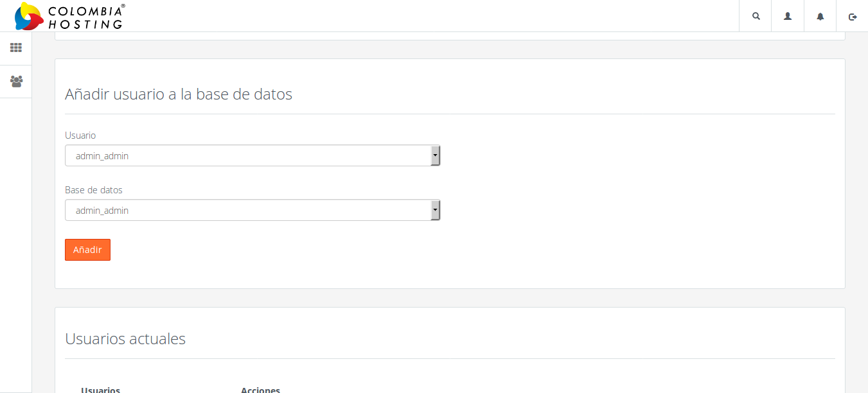Show notifications via the bell icon
Screen dimensions: 868x393
(x=820, y=16)
